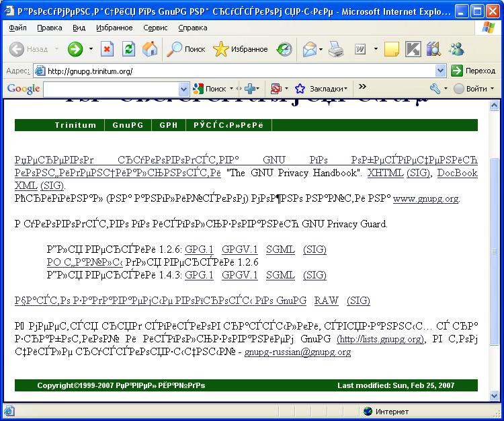This screenshot has height=421, width=504.
Task: Click the blue plus icon in Google toolbar
Action: point(250,89)
